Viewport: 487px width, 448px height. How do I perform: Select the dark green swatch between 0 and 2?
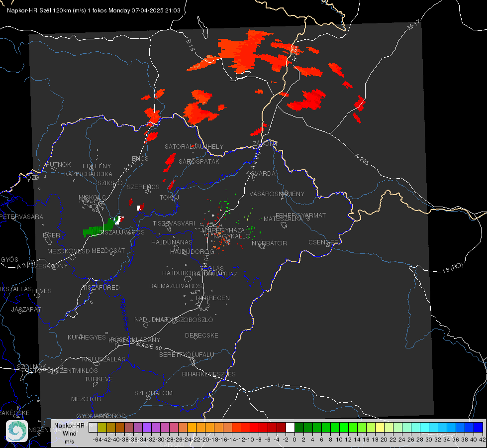[x=299, y=427]
